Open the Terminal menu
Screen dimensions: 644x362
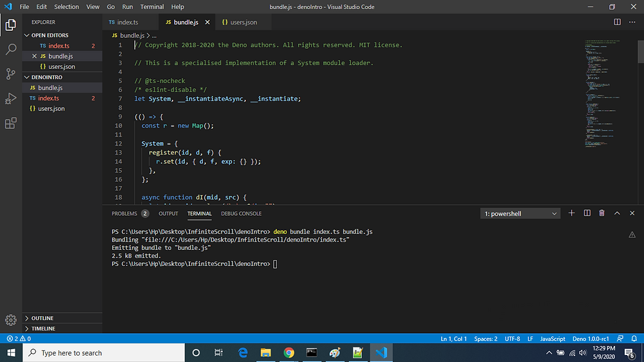tap(152, 6)
